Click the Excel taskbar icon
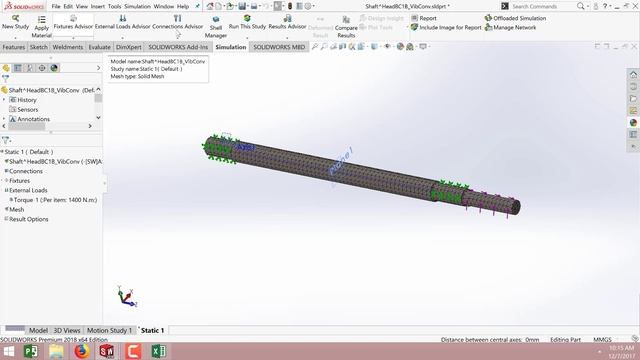640x360 pixels. [158, 351]
